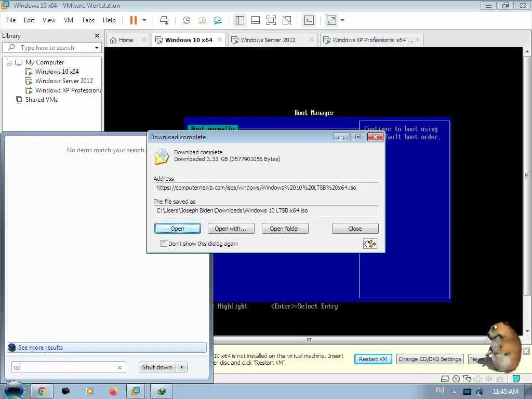Close the Windows 10 x64 tab
The image size is (532, 399).
220,39
